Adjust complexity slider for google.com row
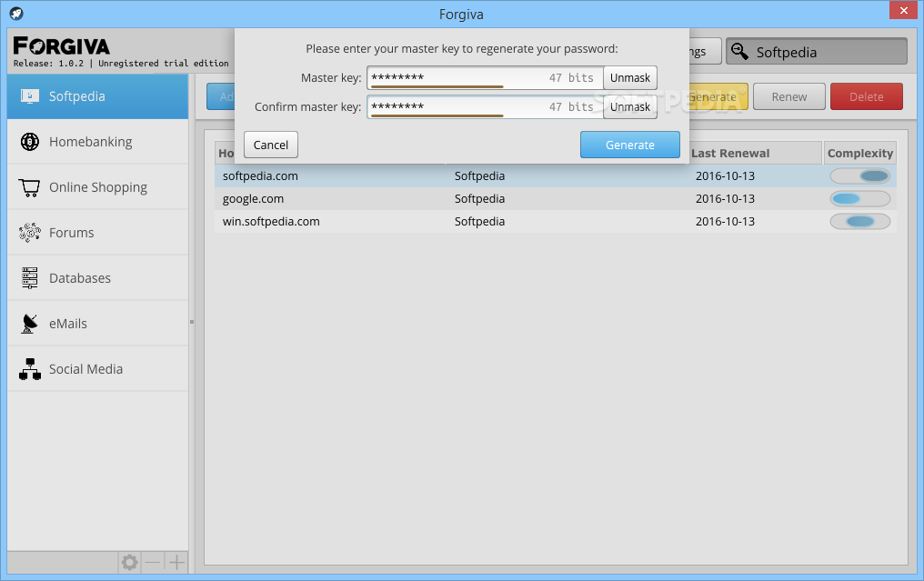The height and width of the screenshot is (581, 924). 859,198
